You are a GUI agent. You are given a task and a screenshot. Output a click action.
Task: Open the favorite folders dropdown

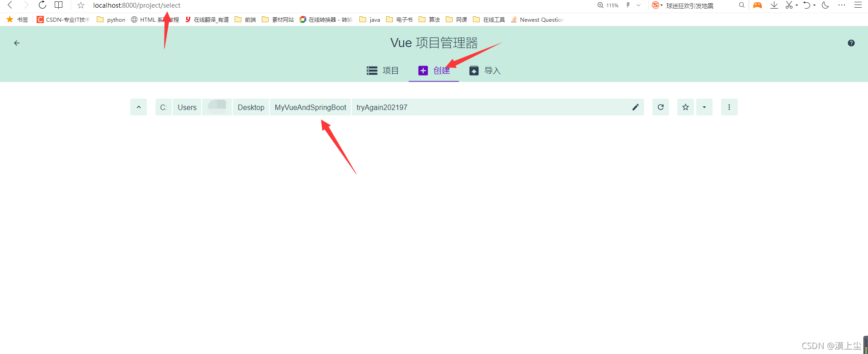[x=704, y=107]
